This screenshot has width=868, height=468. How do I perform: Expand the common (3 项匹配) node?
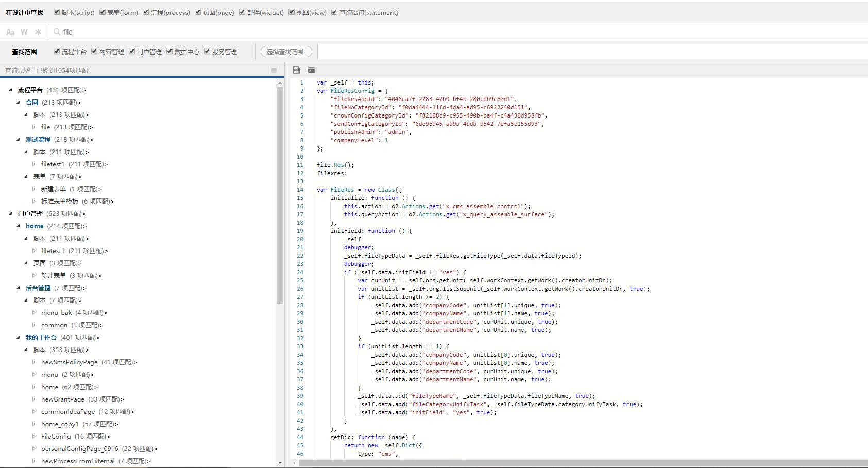pos(34,325)
